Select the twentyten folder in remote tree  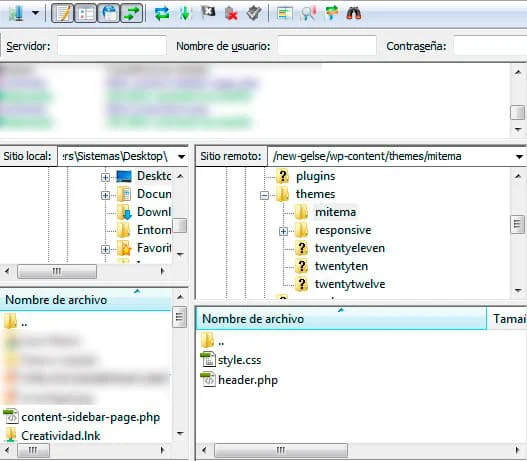pos(341,266)
